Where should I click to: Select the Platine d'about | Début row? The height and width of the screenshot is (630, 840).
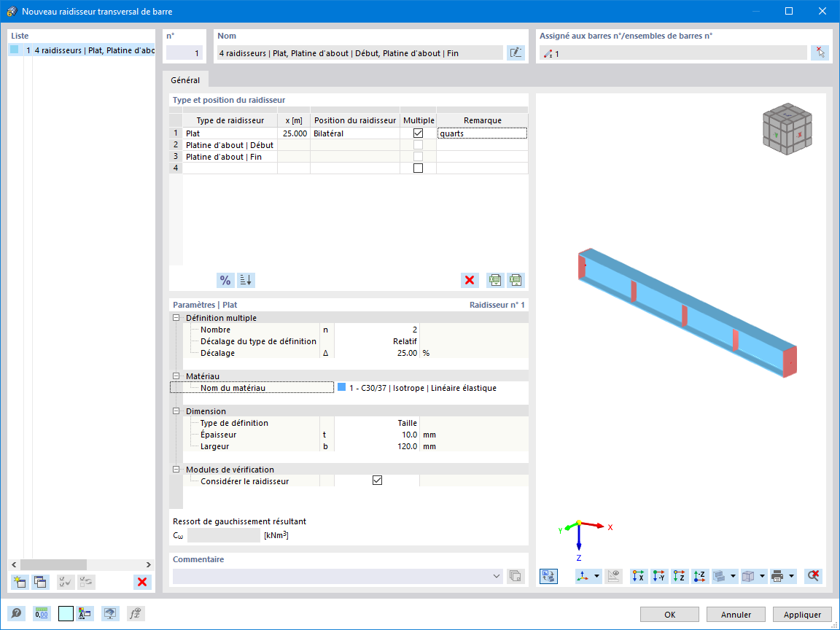[x=230, y=145]
